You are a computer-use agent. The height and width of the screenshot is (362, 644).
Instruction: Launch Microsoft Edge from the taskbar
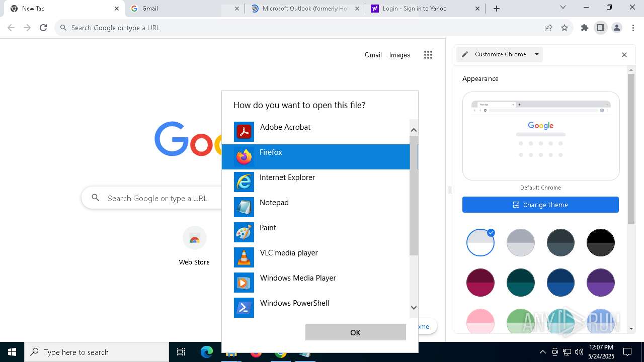tap(207, 352)
